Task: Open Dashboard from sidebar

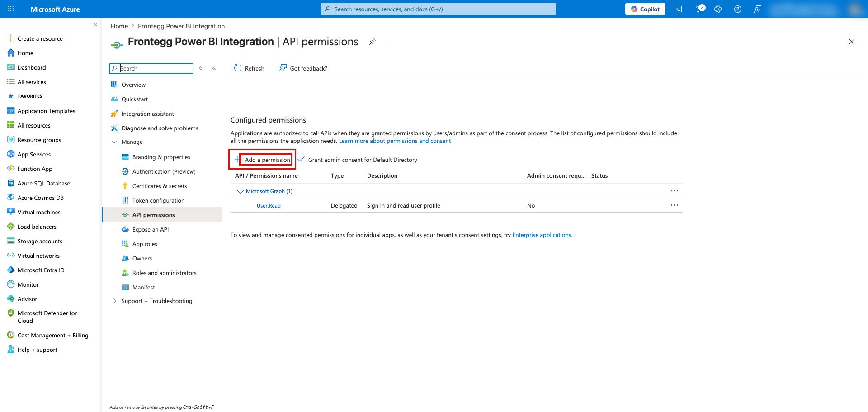Action: [x=32, y=67]
